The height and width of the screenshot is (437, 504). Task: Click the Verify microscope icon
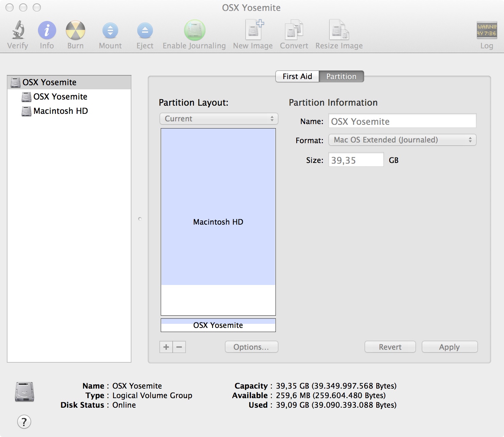(18, 31)
